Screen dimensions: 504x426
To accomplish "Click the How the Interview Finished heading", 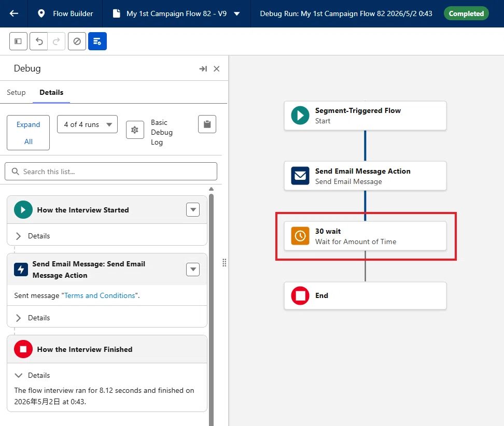I will coord(85,349).
